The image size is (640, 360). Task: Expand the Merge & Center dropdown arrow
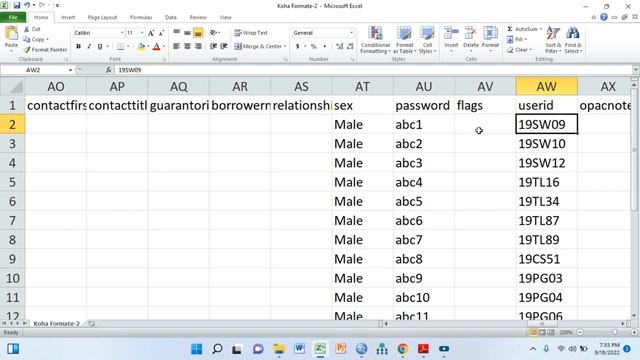click(285, 47)
